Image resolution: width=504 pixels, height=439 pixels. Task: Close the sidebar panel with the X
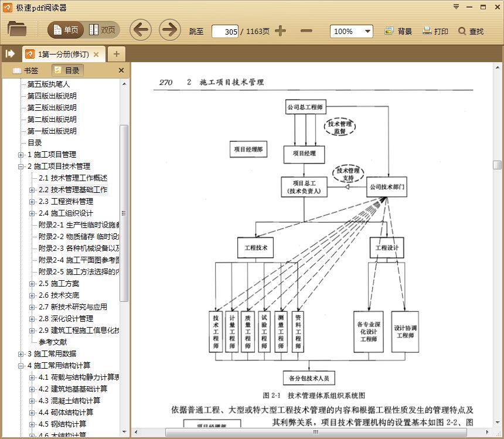[121, 70]
